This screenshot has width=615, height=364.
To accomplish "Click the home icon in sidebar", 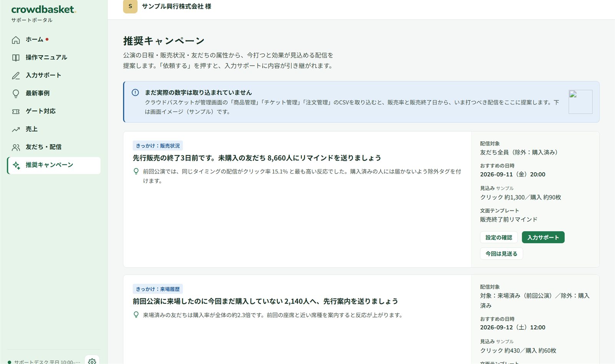I will 16,40.
